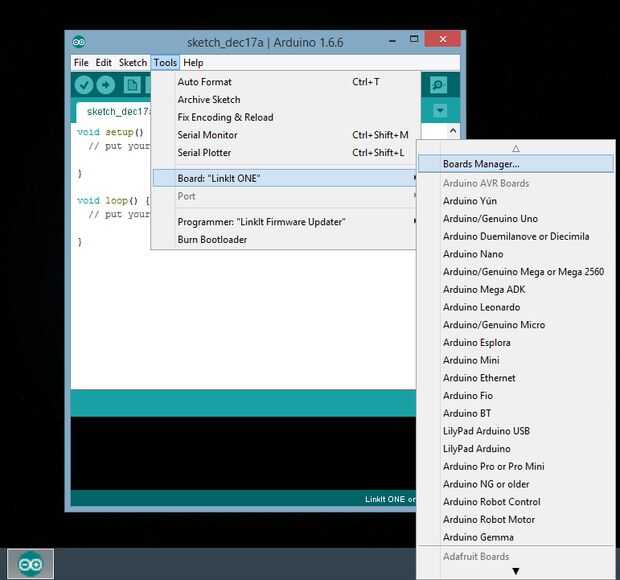The image size is (620, 580).
Task: Choose Archive Sketch menu entry
Action: click(x=284, y=100)
